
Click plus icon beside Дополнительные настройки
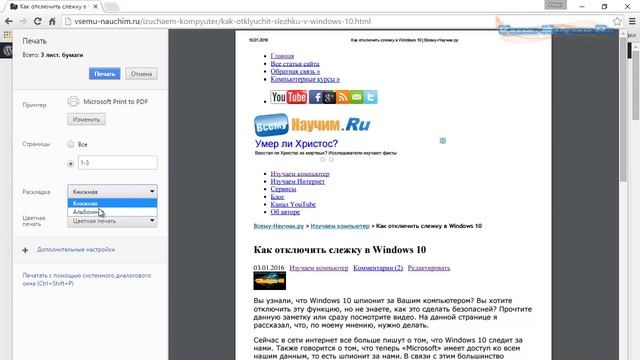(25, 250)
